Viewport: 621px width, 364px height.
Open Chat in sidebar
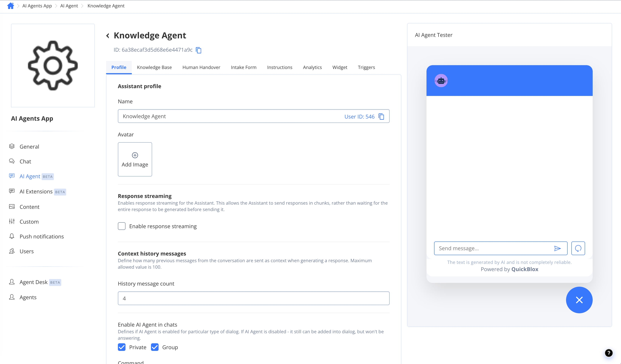click(25, 161)
